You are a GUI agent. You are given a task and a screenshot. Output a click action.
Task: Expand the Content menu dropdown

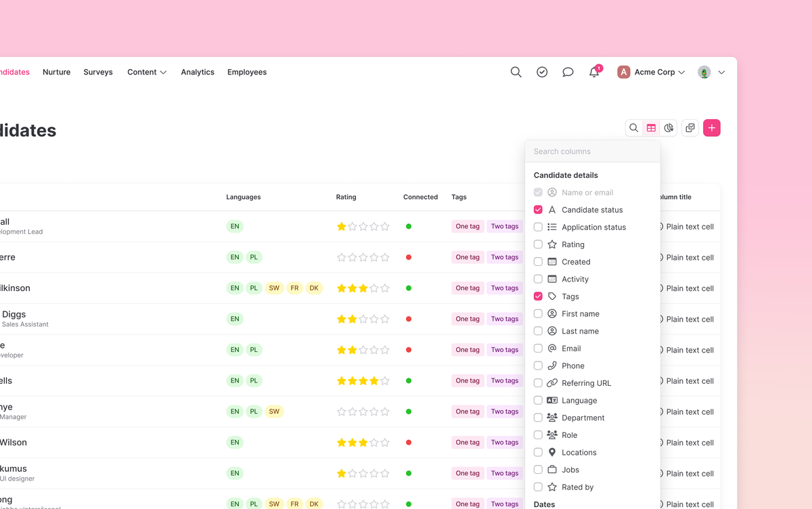pyautogui.click(x=146, y=72)
